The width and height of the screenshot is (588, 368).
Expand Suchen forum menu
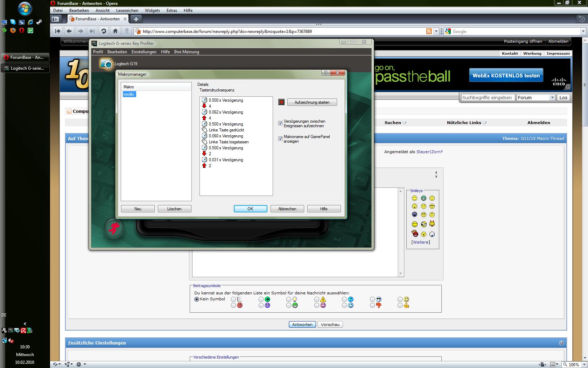coord(395,123)
